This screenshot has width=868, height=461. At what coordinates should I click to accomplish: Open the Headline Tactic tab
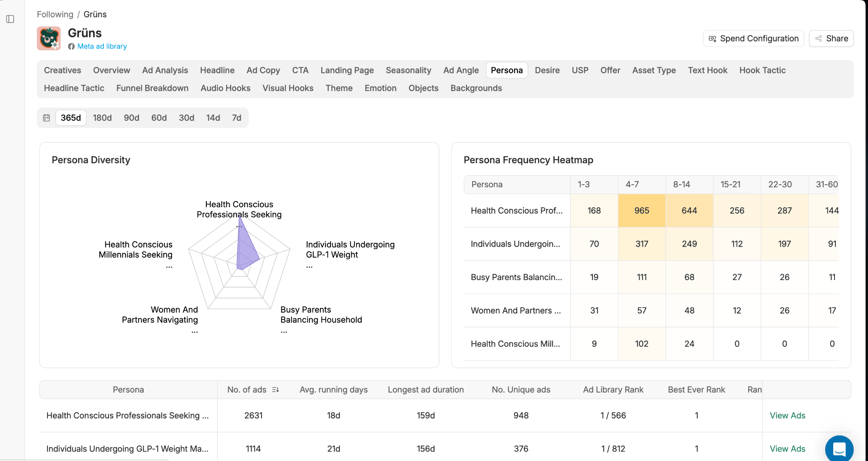tap(74, 88)
